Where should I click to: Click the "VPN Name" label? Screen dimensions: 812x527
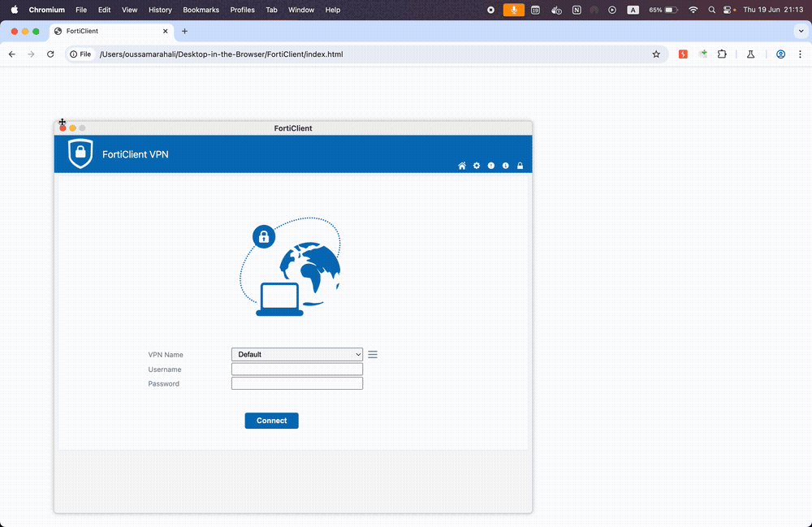coord(166,355)
